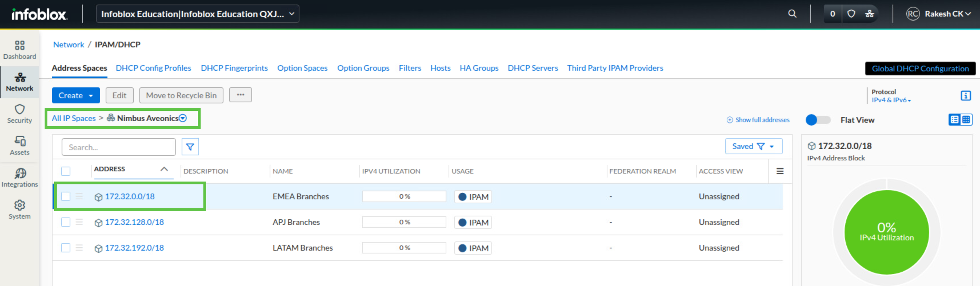Image resolution: width=980 pixels, height=286 pixels.
Task: Click the IPv4 utilization bar for LATAM Branches
Action: 404,248
